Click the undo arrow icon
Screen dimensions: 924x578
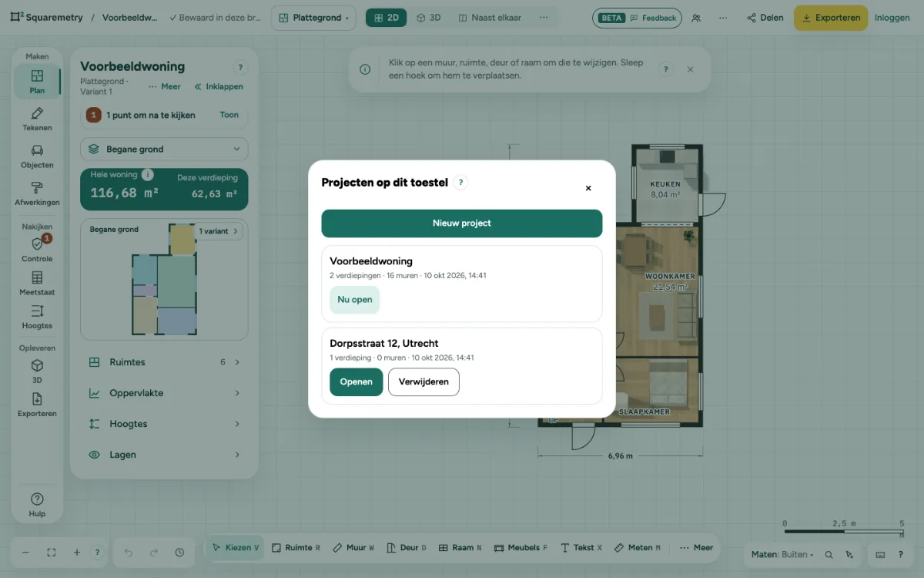pyautogui.click(x=128, y=552)
